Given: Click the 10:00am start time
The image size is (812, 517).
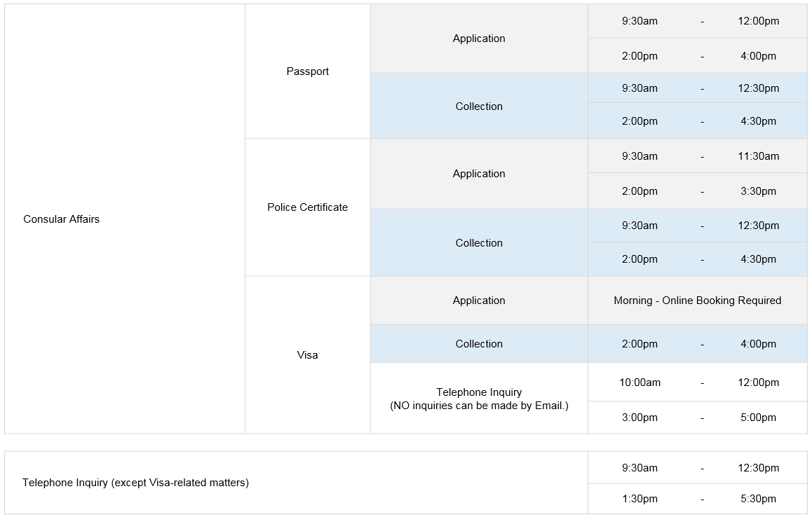Looking at the screenshot, I should pos(640,382).
